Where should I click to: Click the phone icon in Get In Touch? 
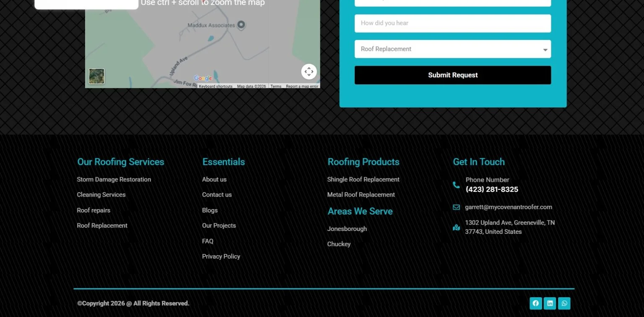pyautogui.click(x=456, y=185)
